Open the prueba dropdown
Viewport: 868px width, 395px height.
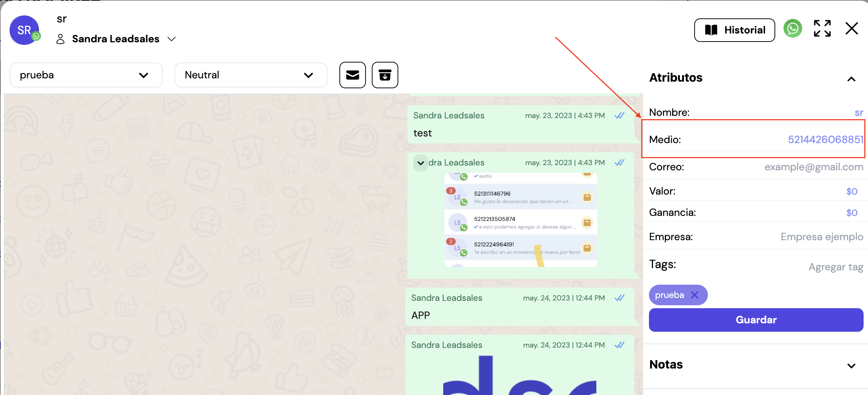click(x=86, y=75)
